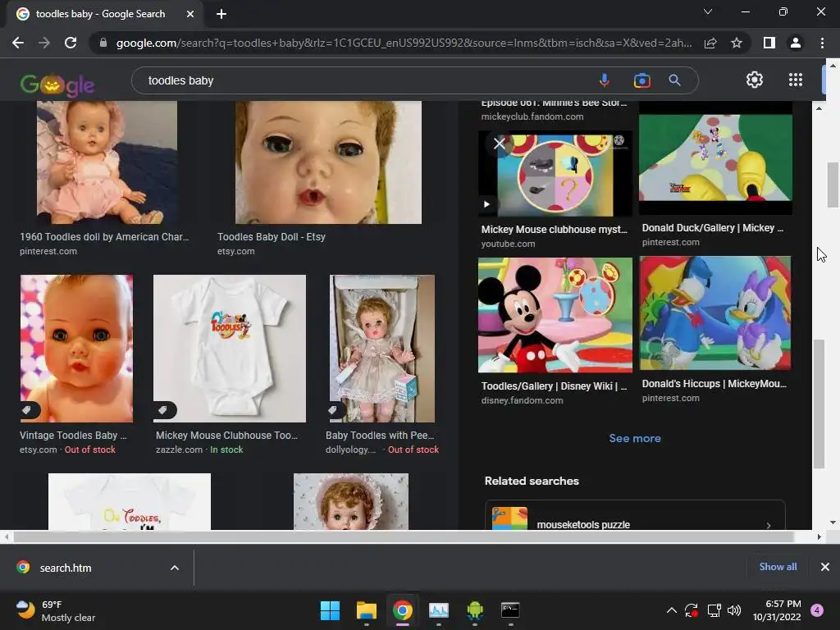This screenshot has height=630, width=840.
Task: Close the toodles baby tab
Action: click(190, 14)
